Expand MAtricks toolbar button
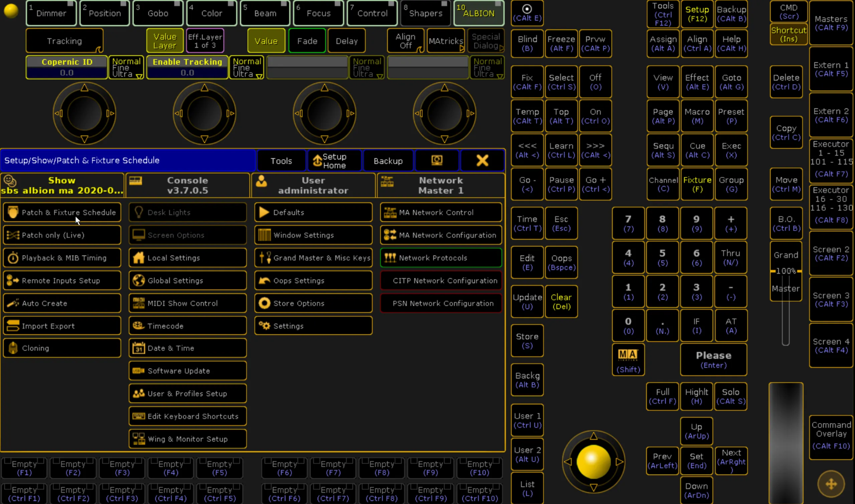Screen dimensions: 855x504 pos(446,41)
